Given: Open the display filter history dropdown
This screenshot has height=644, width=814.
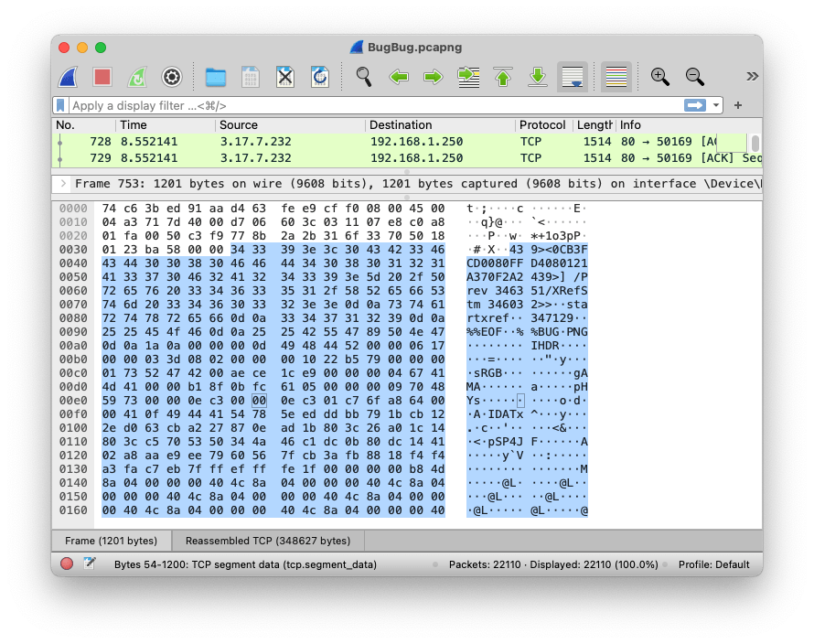Looking at the screenshot, I should [x=716, y=105].
